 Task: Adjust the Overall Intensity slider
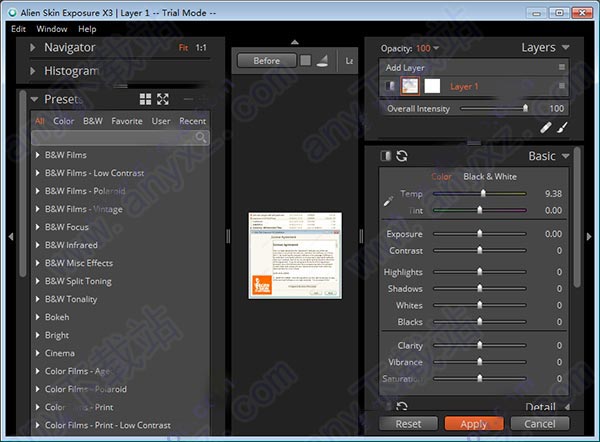494,109
